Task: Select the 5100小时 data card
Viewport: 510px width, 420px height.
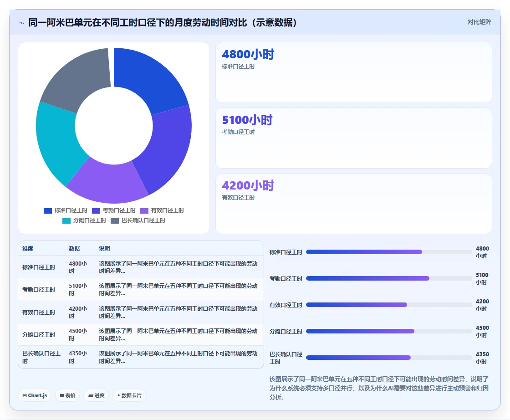Action: (353, 138)
